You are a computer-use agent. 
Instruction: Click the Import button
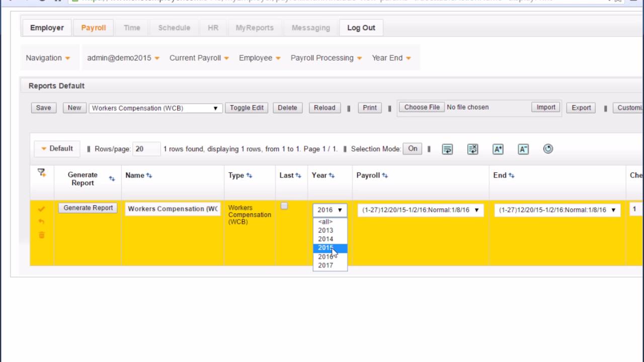[546, 107]
